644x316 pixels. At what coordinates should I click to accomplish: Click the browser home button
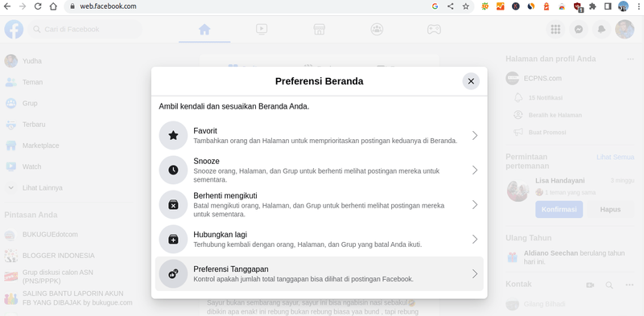(x=53, y=6)
